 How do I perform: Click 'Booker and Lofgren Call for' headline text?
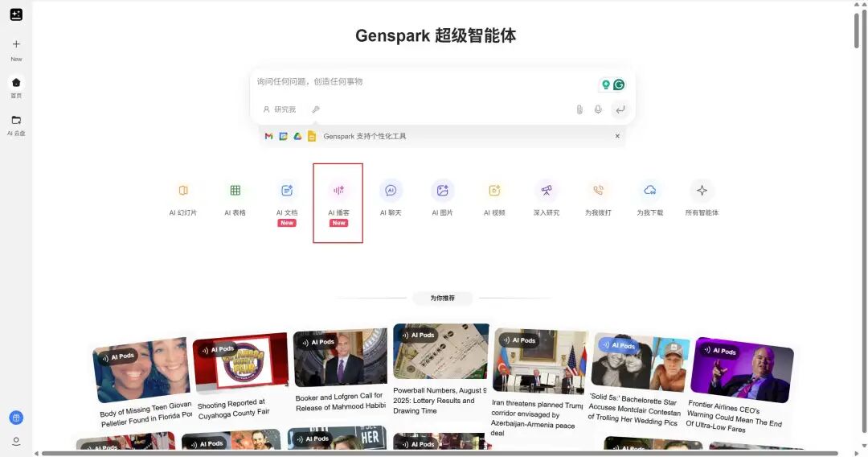pos(339,397)
